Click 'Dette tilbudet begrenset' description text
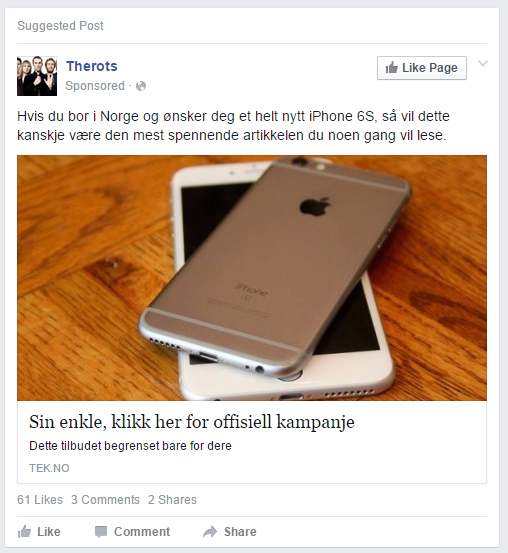 coord(130,446)
